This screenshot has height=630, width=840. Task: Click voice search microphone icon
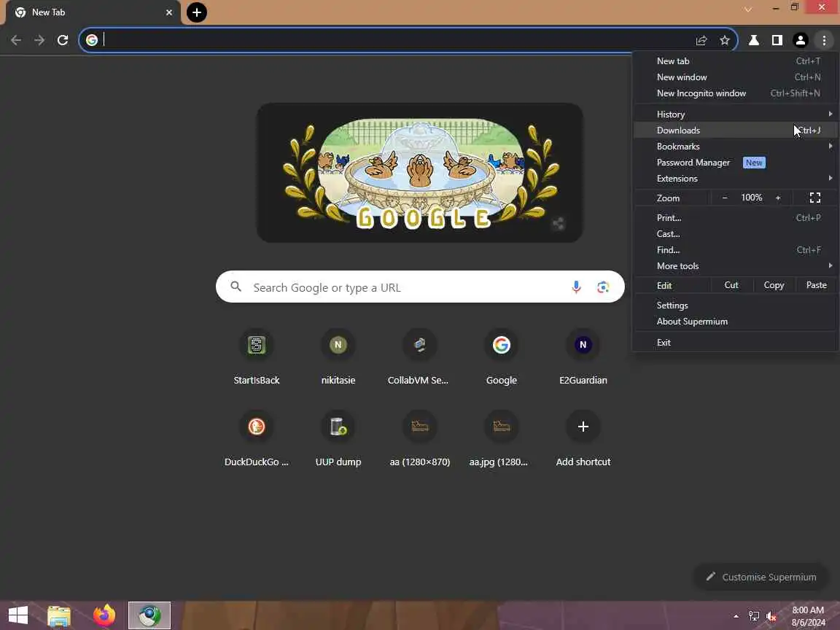coord(576,287)
